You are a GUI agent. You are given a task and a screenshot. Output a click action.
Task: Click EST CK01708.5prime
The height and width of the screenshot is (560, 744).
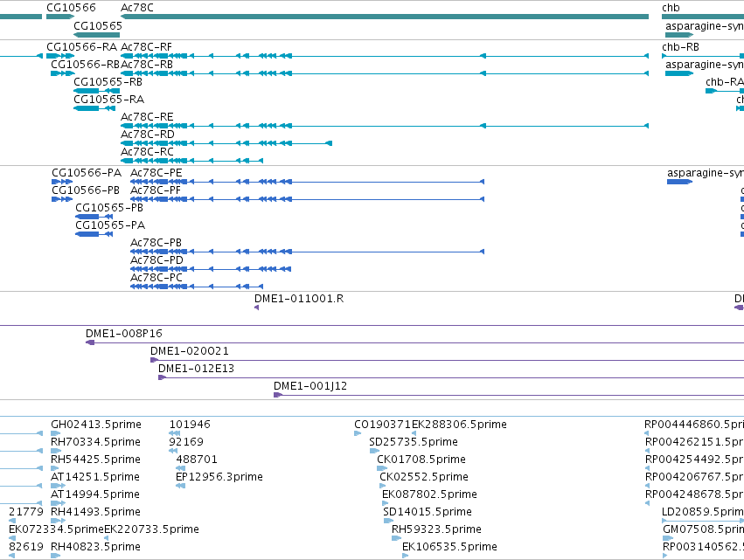pyautogui.click(x=382, y=468)
